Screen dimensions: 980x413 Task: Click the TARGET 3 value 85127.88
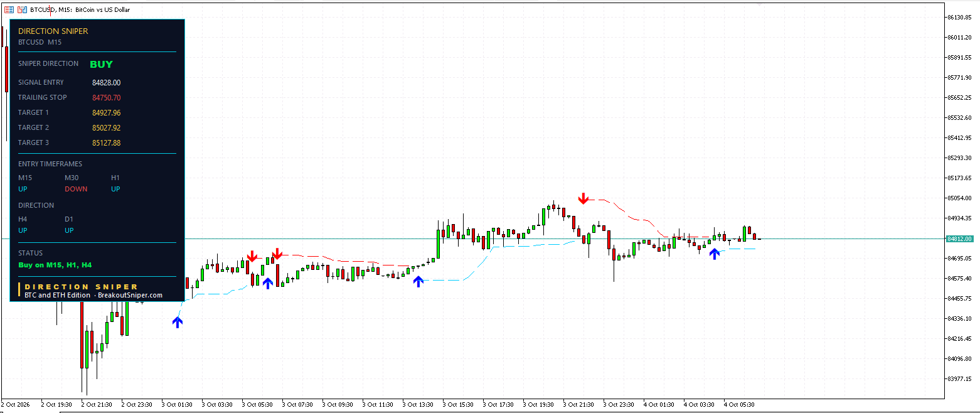tap(106, 143)
